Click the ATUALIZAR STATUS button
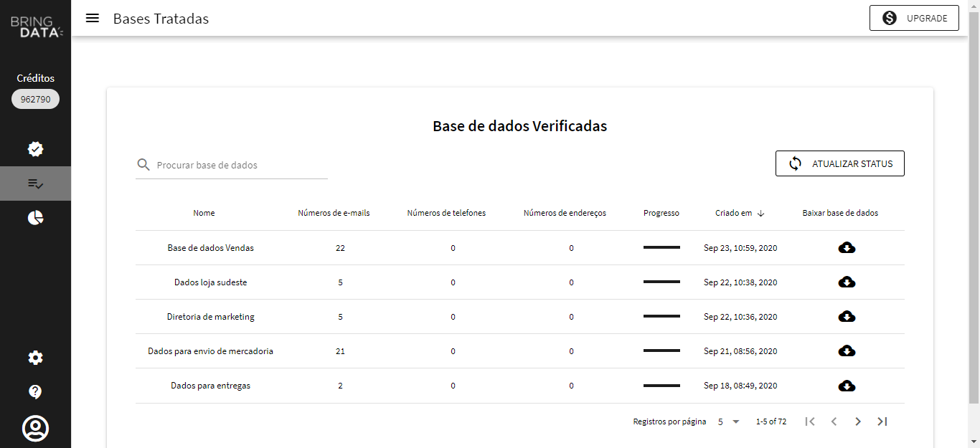This screenshot has width=980, height=448. [840, 163]
